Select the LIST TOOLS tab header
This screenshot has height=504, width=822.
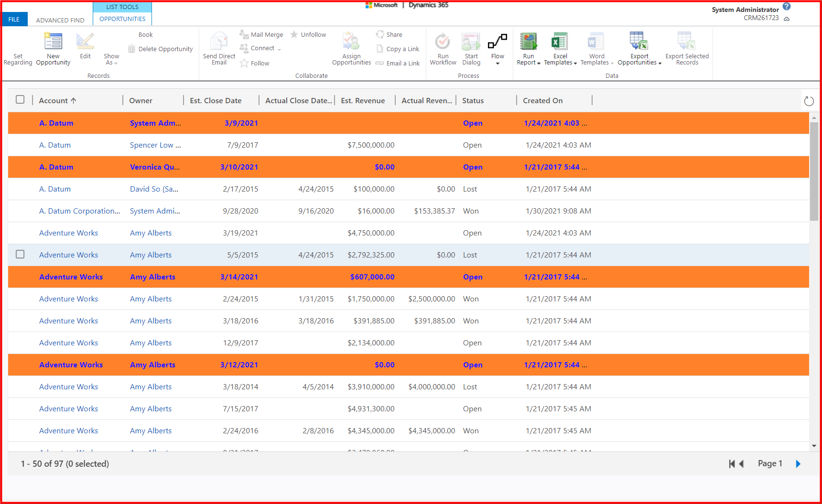122,7
